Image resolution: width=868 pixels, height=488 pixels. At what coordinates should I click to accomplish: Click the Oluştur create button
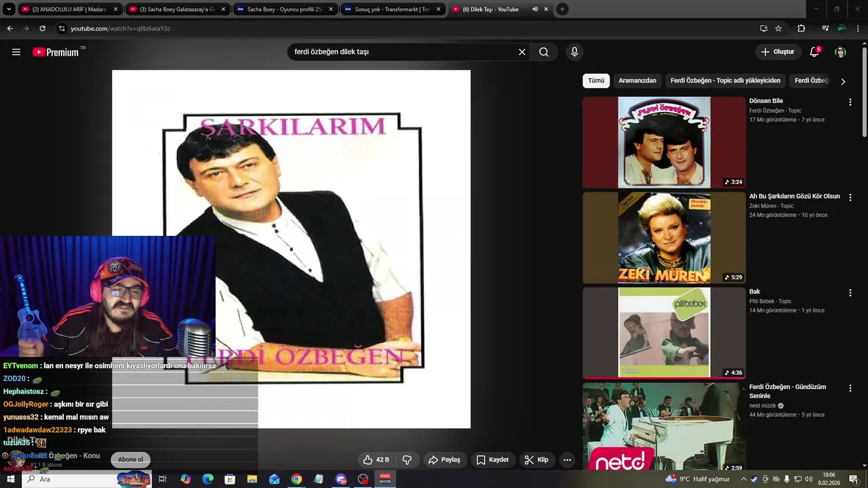point(777,52)
